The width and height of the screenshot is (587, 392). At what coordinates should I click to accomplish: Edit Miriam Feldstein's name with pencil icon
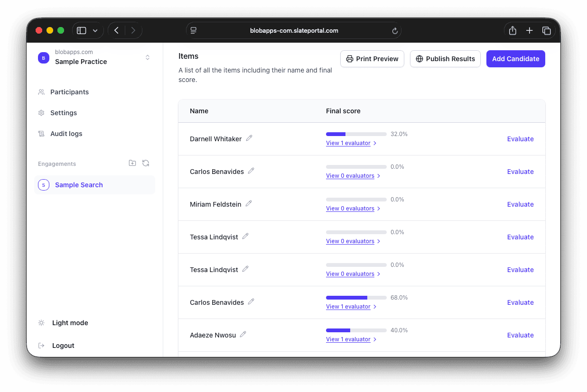click(x=249, y=203)
